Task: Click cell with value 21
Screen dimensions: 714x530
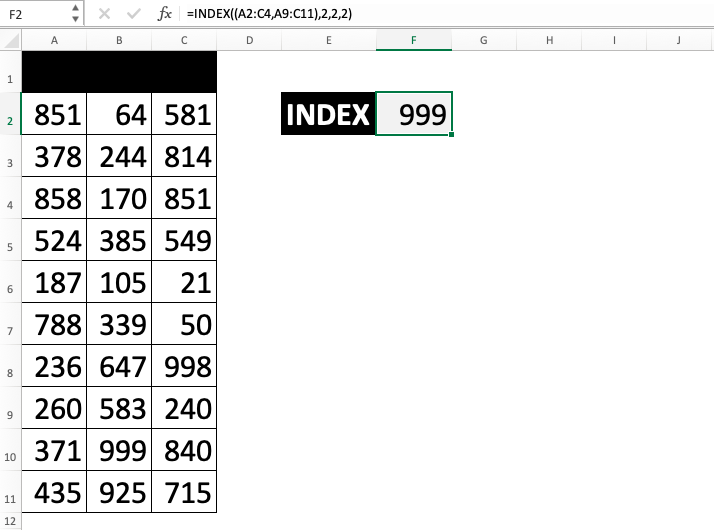Action: pyautogui.click(x=184, y=282)
